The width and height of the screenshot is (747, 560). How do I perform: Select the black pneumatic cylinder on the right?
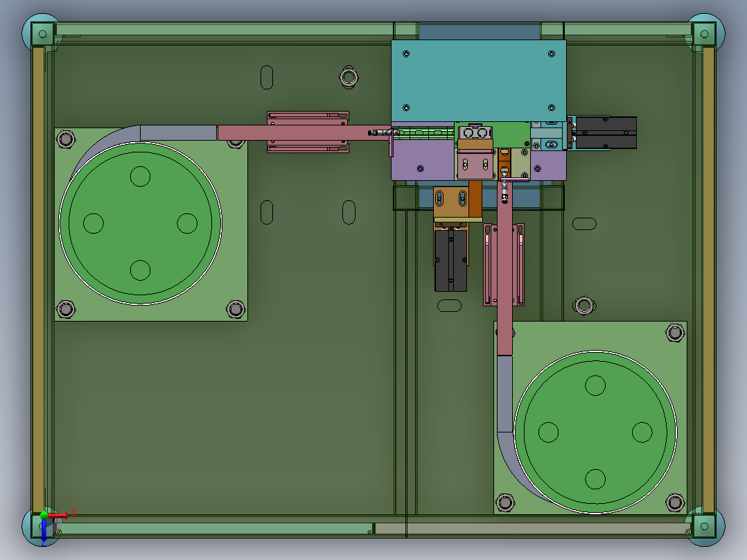pos(606,132)
